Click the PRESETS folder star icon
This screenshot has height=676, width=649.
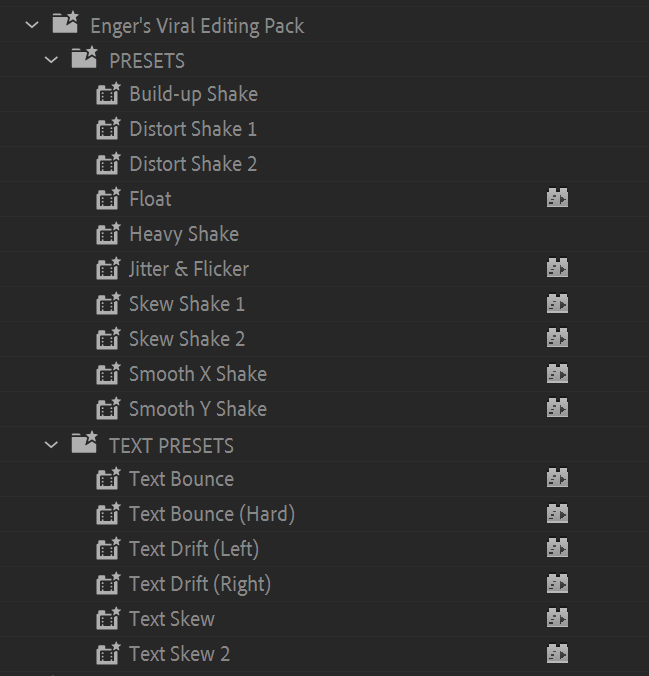[x=84, y=59]
